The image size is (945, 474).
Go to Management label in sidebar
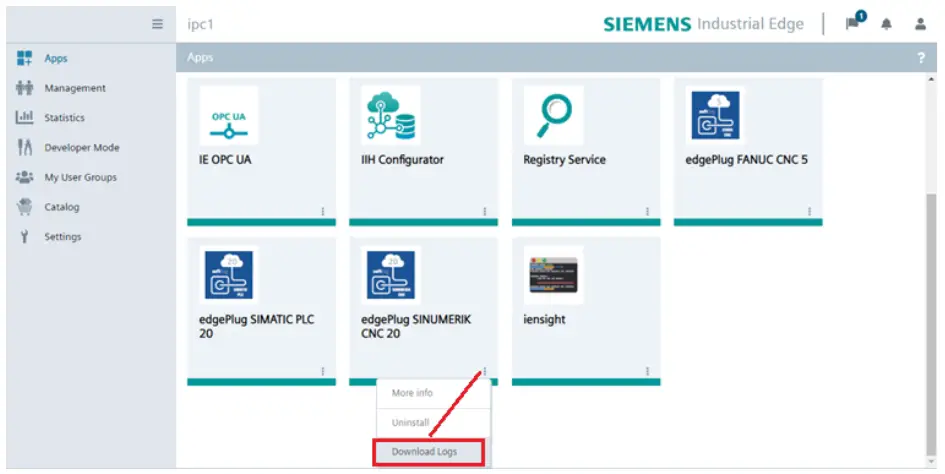(75, 88)
